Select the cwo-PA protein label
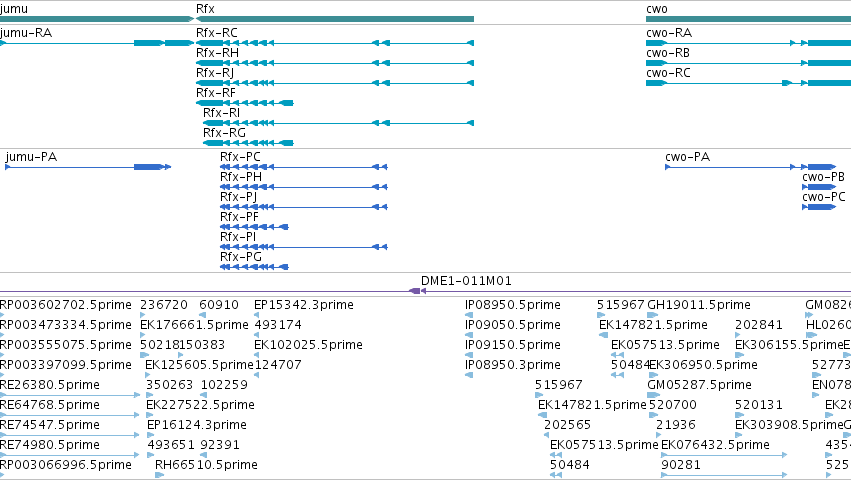 688,157
